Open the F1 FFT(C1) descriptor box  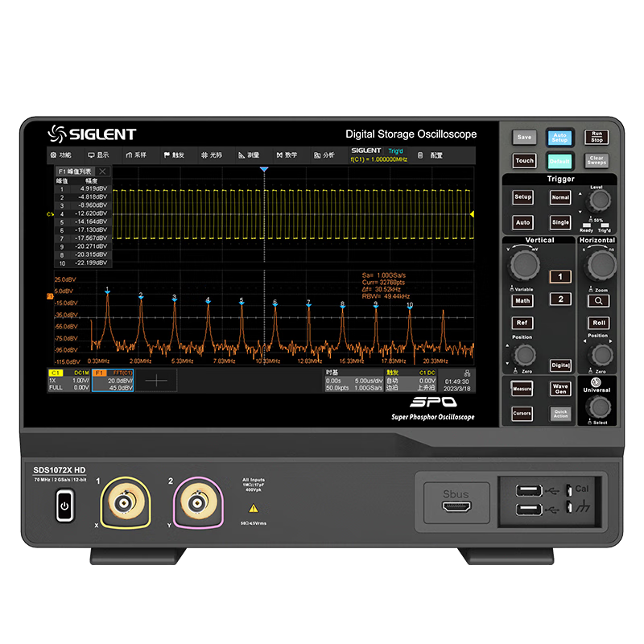tap(113, 380)
